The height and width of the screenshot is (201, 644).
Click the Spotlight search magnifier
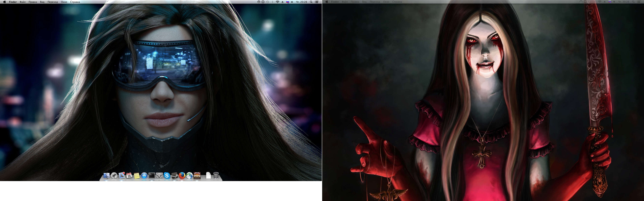click(x=311, y=2)
